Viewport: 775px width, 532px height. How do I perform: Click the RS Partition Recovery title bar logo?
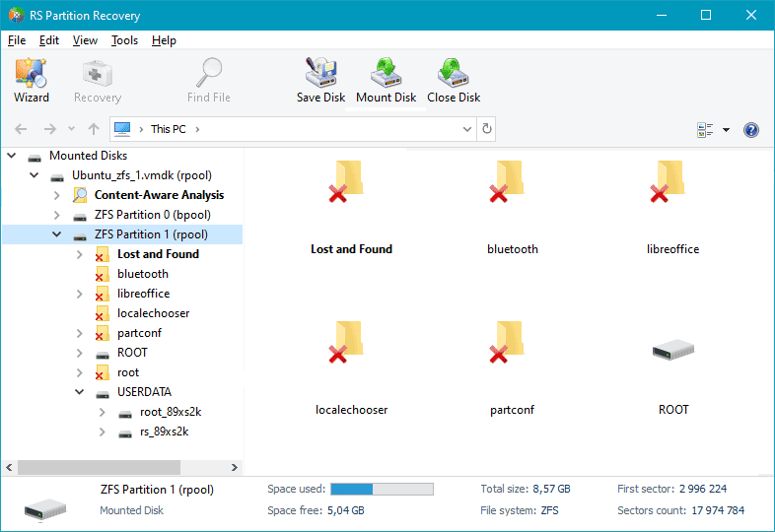click(17, 16)
